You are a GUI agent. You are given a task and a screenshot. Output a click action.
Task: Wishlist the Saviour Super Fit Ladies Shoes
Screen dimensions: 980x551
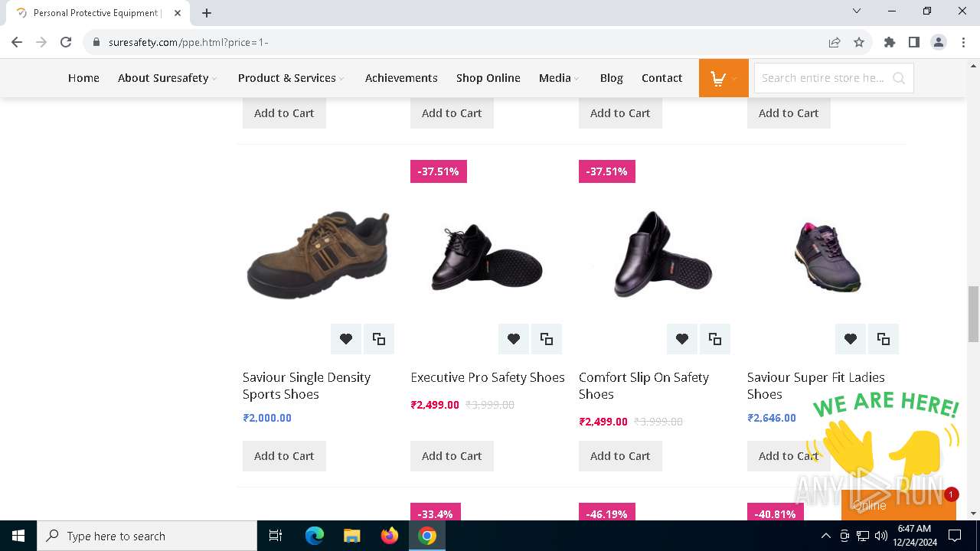pyautogui.click(x=850, y=339)
